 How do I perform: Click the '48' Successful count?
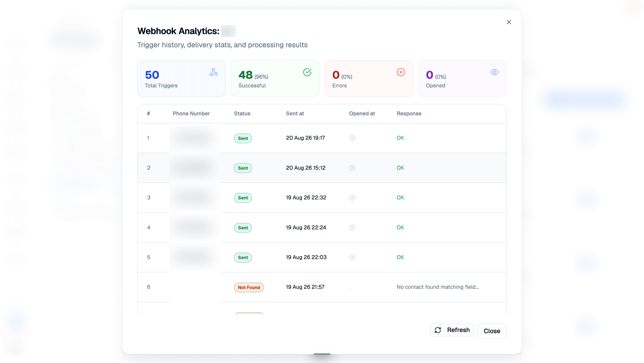(x=246, y=75)
